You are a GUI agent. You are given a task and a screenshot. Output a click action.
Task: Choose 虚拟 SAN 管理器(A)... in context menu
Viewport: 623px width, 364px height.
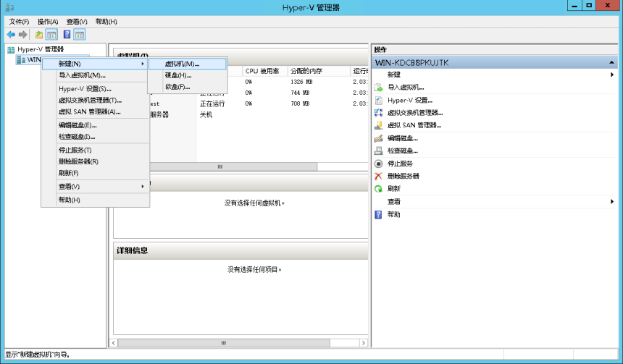(96, 112)
